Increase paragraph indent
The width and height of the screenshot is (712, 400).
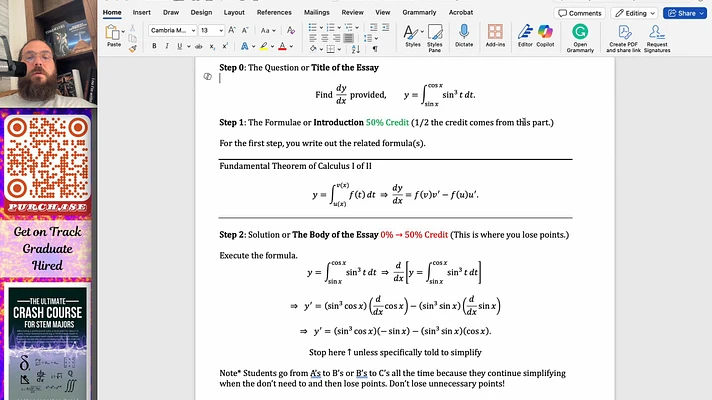386,28
